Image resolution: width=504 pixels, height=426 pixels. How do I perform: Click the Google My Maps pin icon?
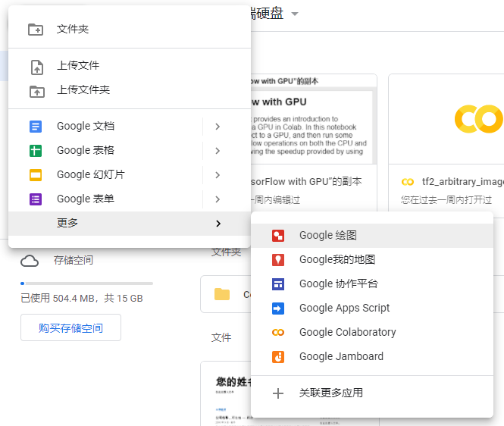pyautogui.click(x=278, y=260)
